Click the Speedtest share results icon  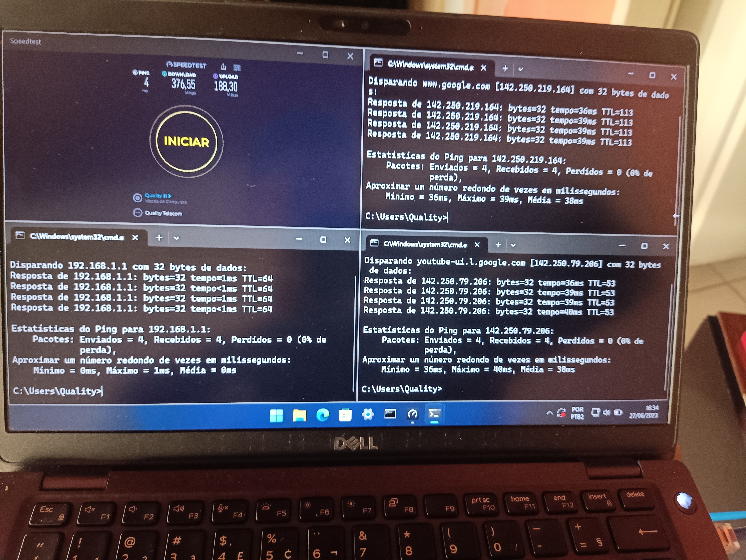click(223, 66)
